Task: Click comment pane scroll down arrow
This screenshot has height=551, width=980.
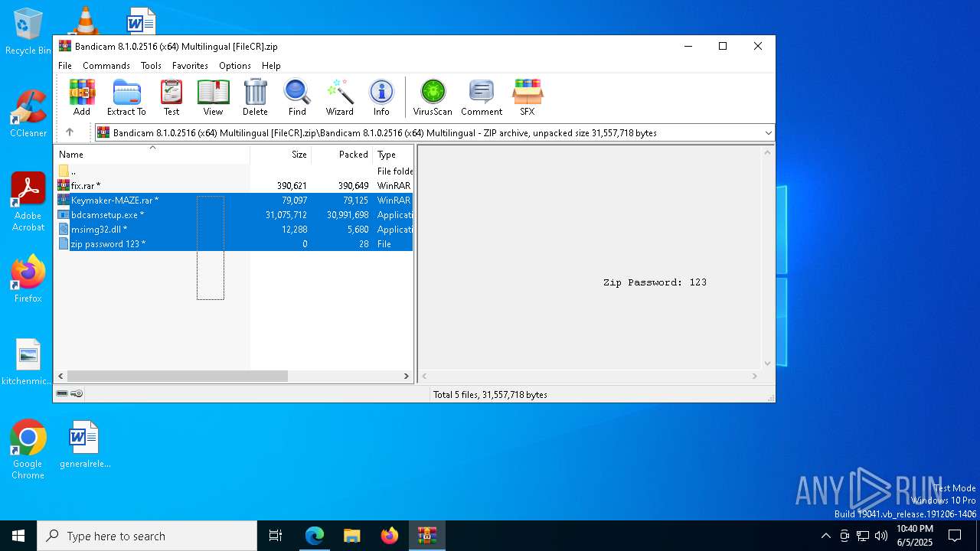Action: click(x=767, y=364)
